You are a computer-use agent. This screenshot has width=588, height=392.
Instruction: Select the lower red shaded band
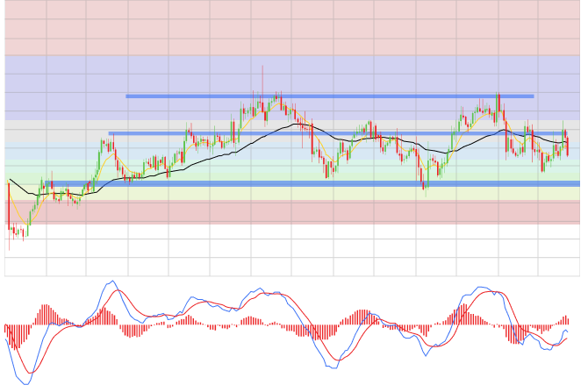(290, 211)
